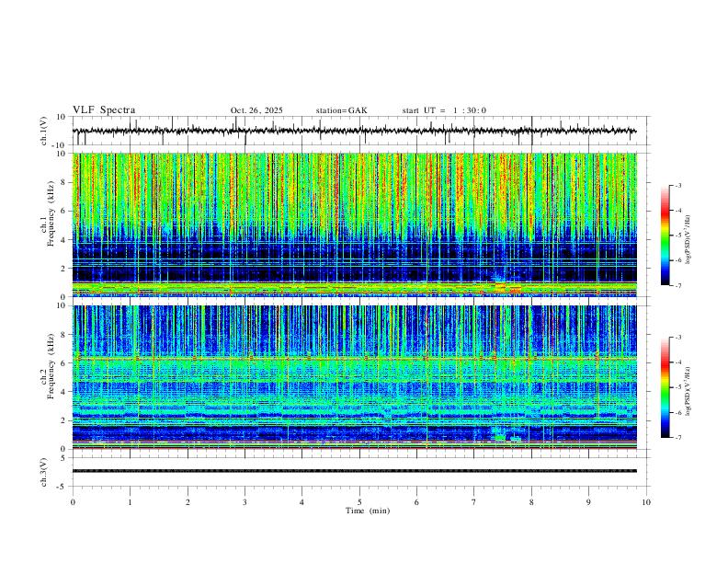Click the green burst near minute 7.5 in ch.2
Screen dimensions: 728x563
[500, 437]
